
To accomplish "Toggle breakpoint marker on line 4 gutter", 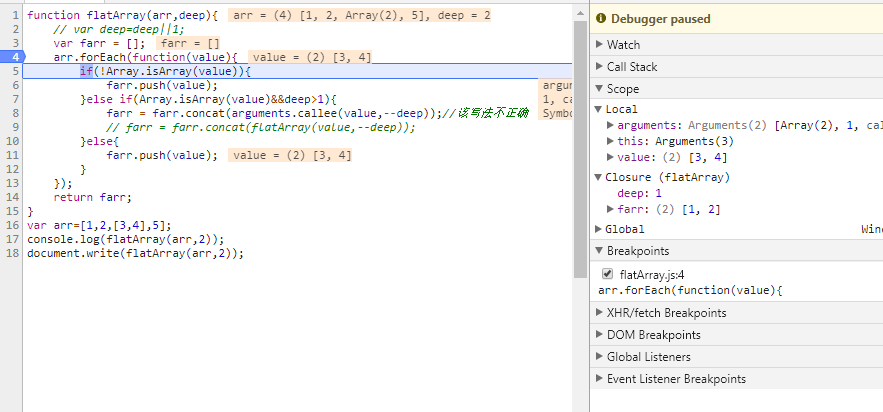I will click(12, 57).
